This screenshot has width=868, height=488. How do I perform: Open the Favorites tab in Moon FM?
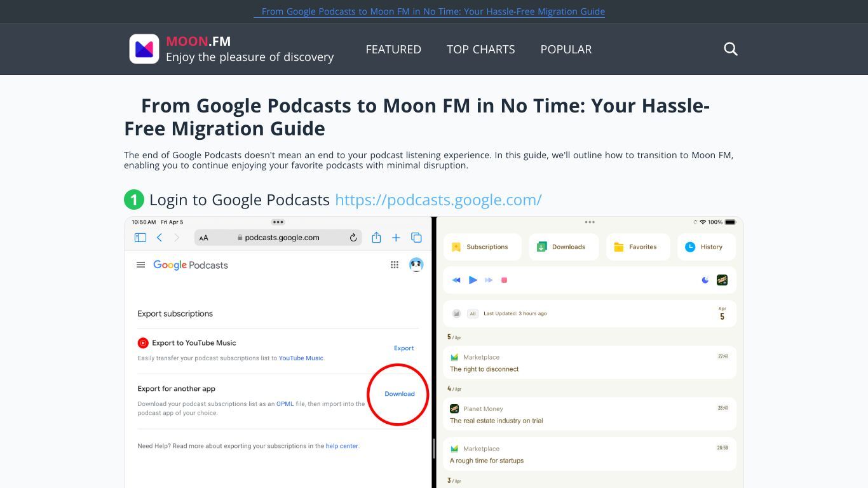(638, 247)
